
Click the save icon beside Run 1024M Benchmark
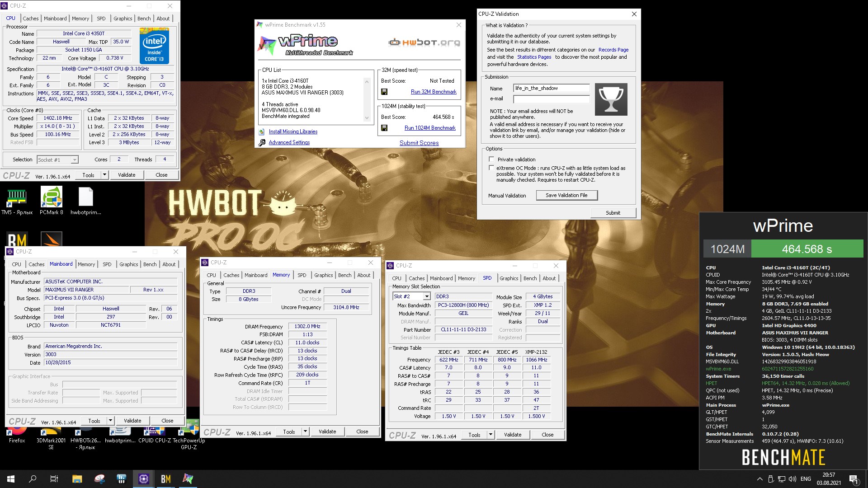coord(384,128)
